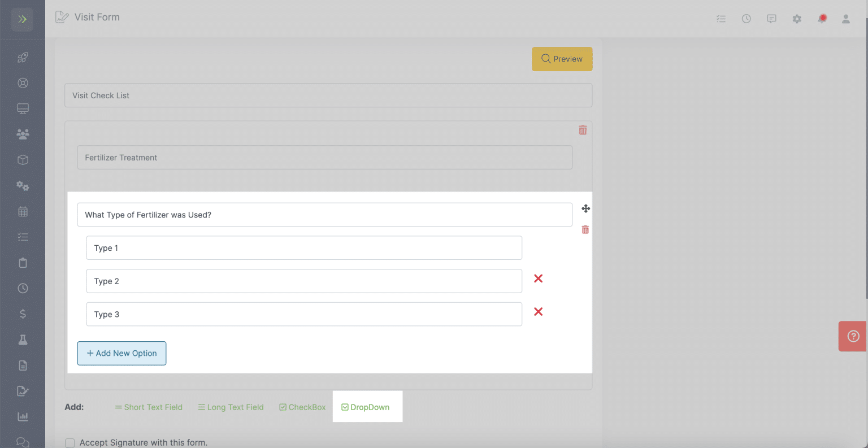Screen dimensions: 868x448
Task: Select the Long Text Field option
Action: [231, 407]
